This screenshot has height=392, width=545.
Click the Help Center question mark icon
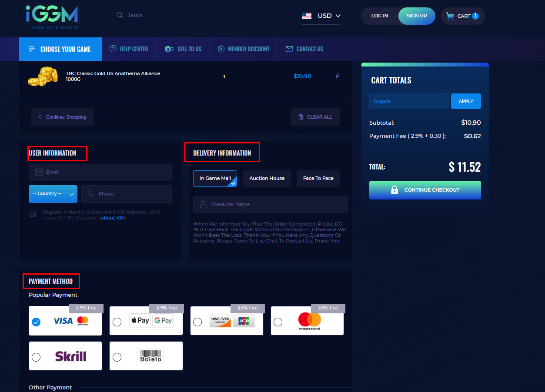(x=113, y=49)
